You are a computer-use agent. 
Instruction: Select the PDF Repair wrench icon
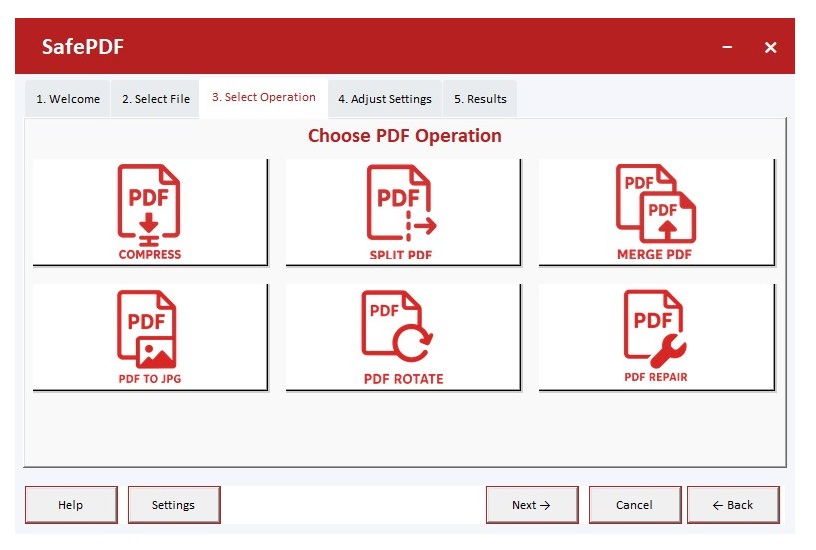pyautogui.click(x=656, y=337)
